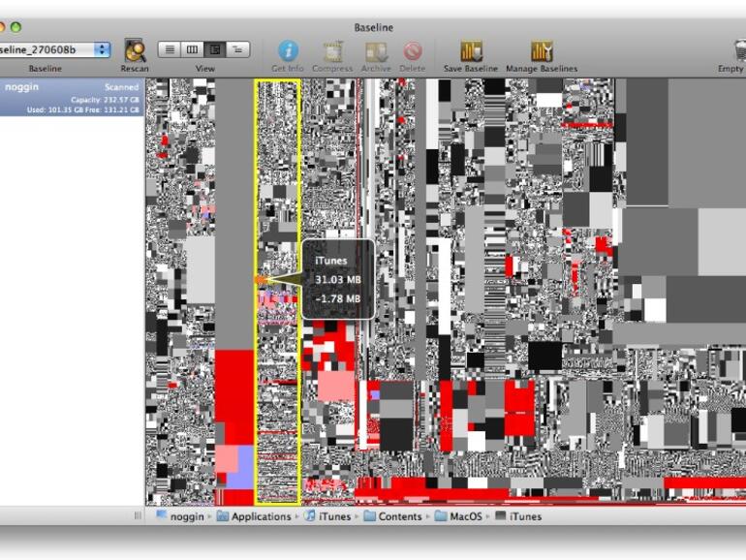This screenshot has width=746, height=560.
Task: Click the Rescan magnifier icon
Action: click(x=135, y=51)
